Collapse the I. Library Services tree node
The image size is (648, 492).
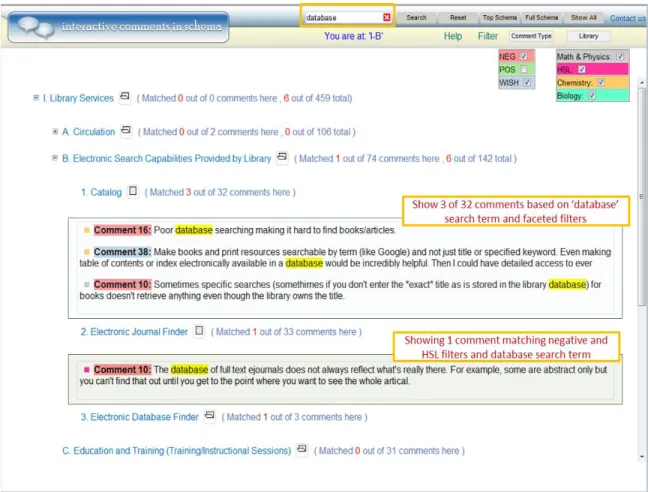point(36,98)
